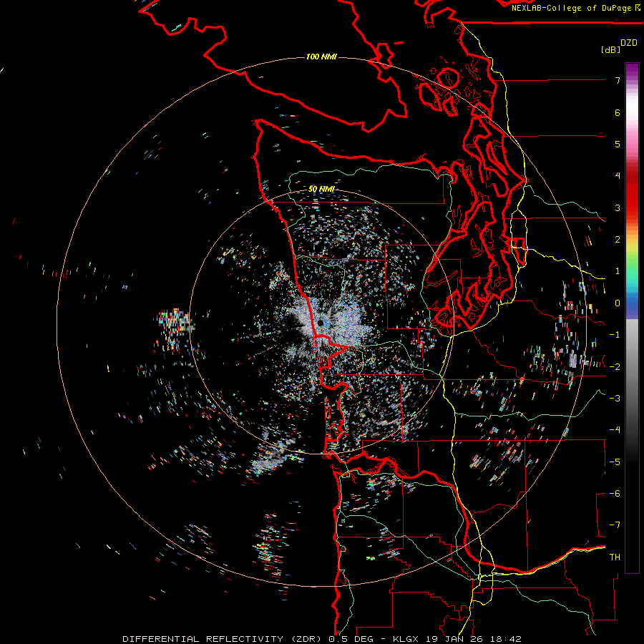Click the '-1' value on color scale
Image resolution: width=644 pixels, height=644 pixels.
tap(615, 335)
